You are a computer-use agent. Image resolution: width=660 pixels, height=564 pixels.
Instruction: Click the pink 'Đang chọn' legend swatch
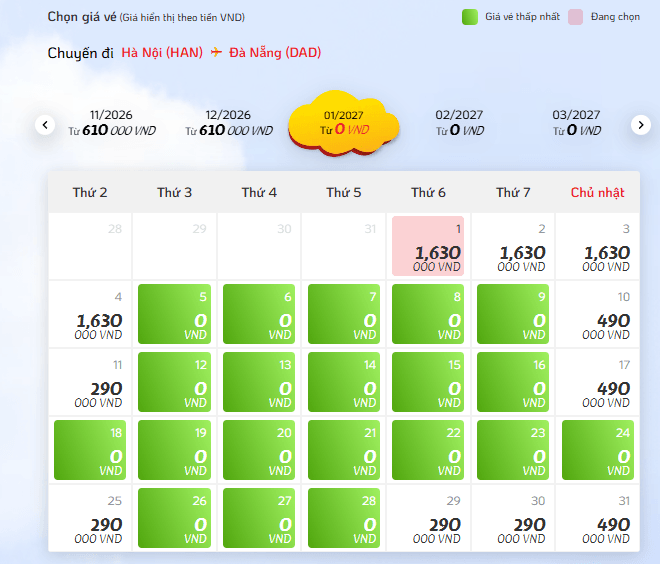575,17
